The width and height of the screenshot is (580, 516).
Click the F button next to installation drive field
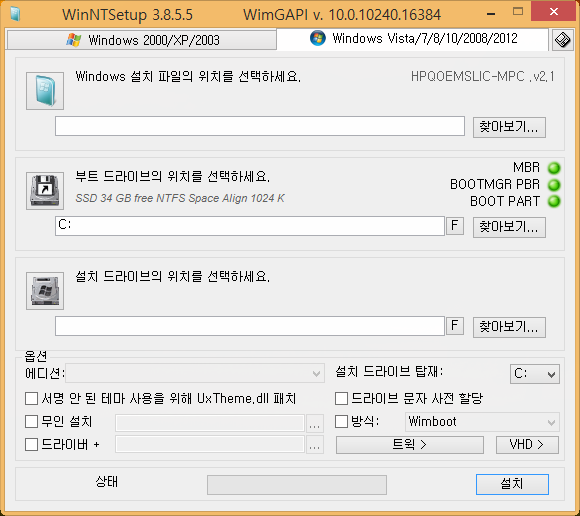pyautogui.click(x=455, y=326)
